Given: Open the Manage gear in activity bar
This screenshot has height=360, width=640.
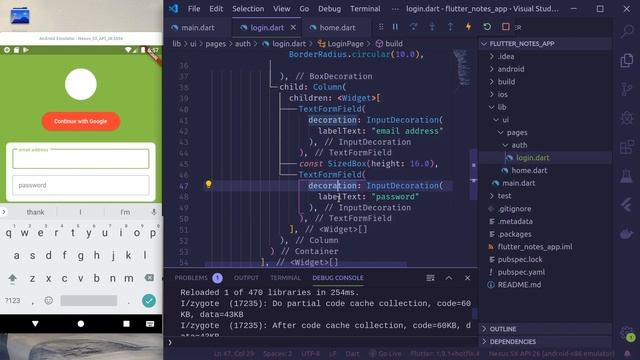Looking at the screenshot, I should (x=627, y=333).
